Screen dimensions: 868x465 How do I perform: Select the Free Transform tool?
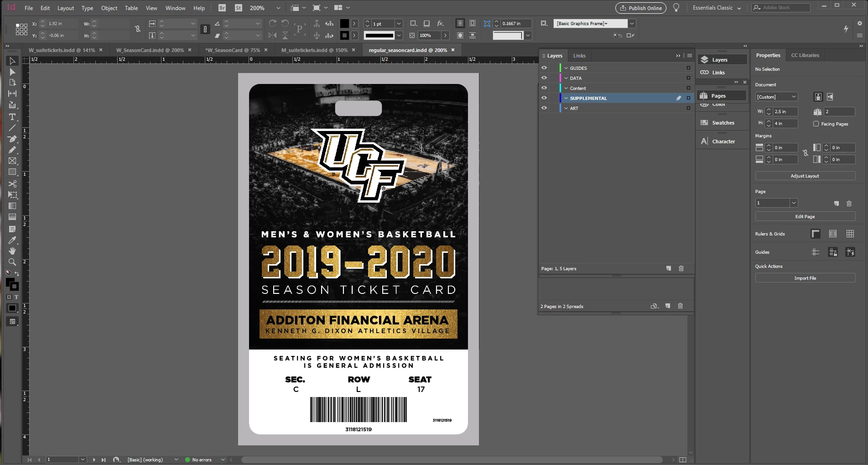(x=12, y=195)
